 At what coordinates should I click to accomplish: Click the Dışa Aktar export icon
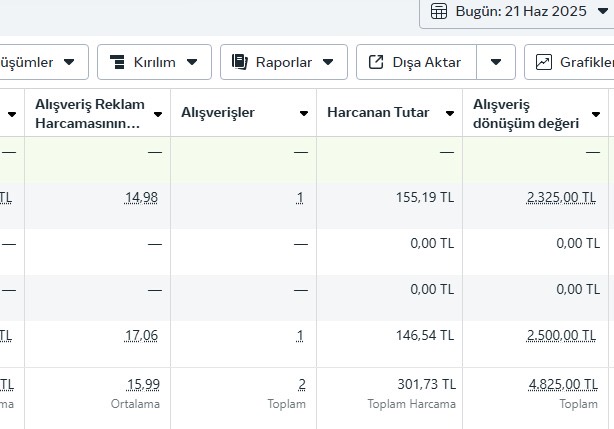[x=376, y=62]
